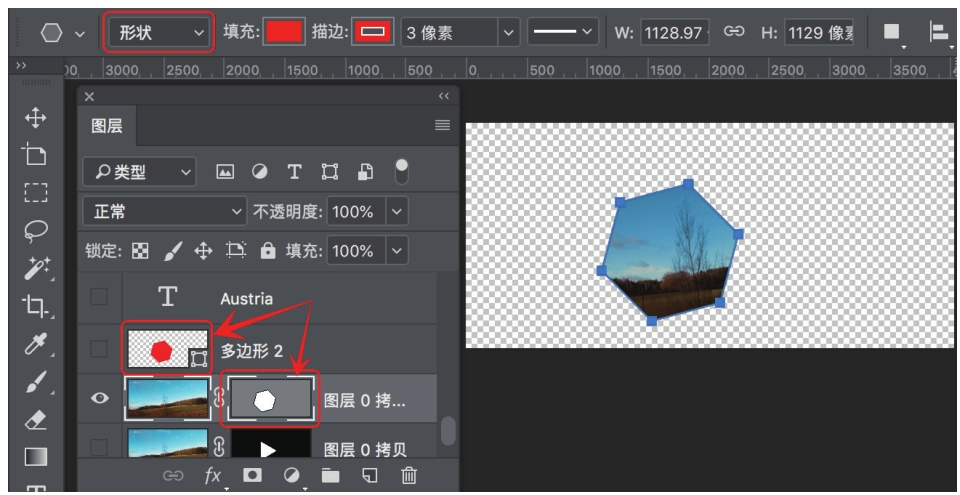This screenshot has width=960, height=495.
Task: Toggle the layer-mask link on 图层 0 拷…
Action: 219,399
